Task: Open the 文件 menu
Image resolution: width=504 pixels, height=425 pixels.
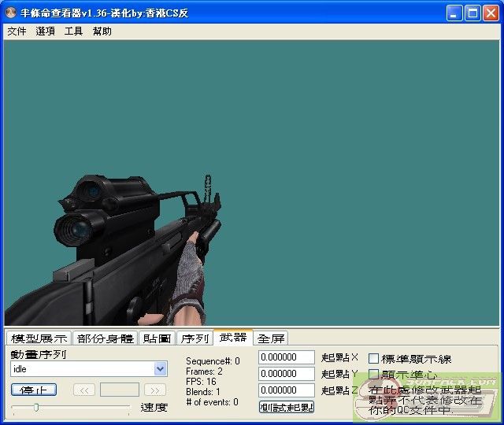Action: coord(17,31)
